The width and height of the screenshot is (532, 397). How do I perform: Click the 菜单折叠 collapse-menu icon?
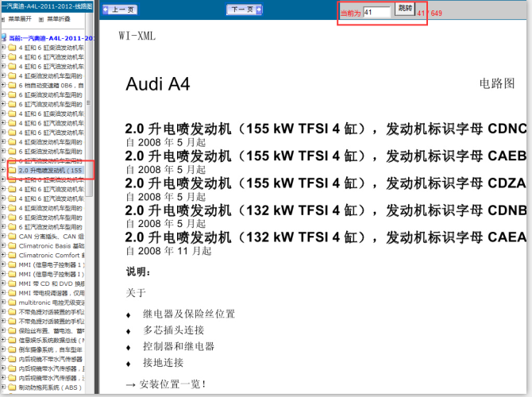pos(41,19)
